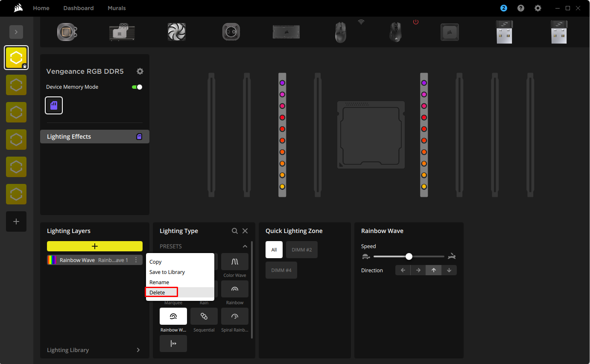
Task: Select the wide rectangular Corsair-logo device
Action: click(286, 32)
